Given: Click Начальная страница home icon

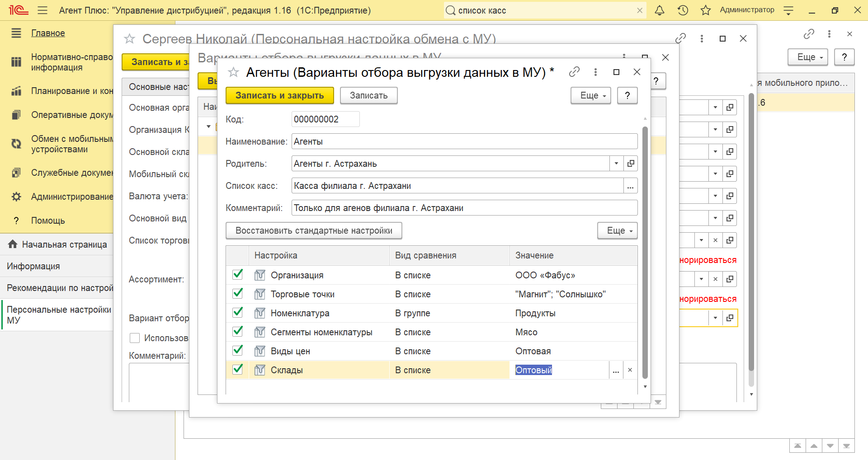Looking at the screenshot, I should click(13, 244).
